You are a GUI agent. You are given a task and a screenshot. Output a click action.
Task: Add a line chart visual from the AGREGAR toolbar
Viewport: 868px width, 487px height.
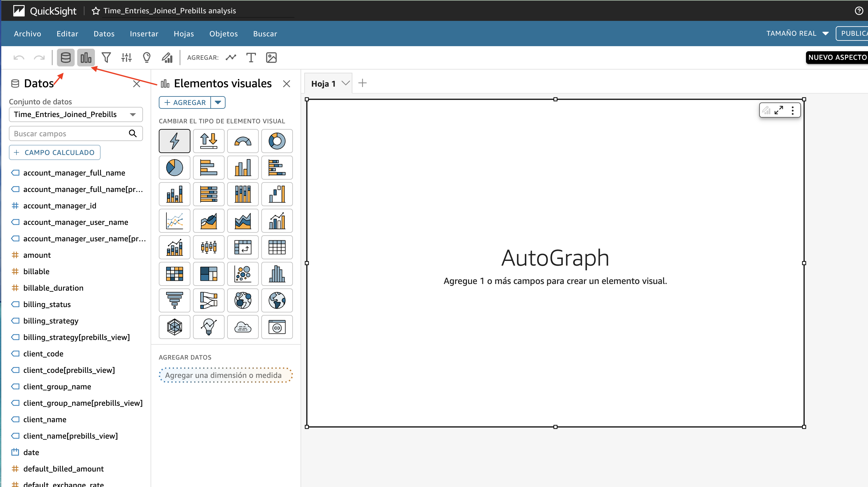pos(231,58)
